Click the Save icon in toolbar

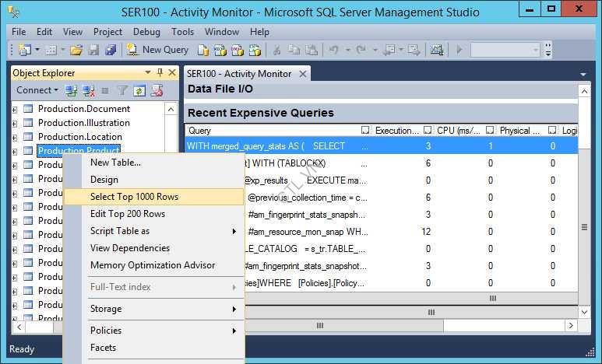click(93, 50)
